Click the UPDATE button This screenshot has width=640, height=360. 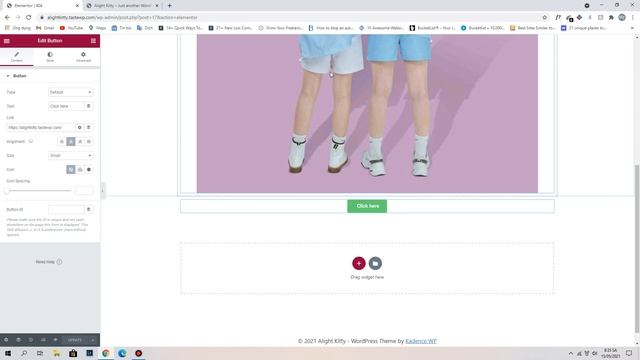point(75,340)
